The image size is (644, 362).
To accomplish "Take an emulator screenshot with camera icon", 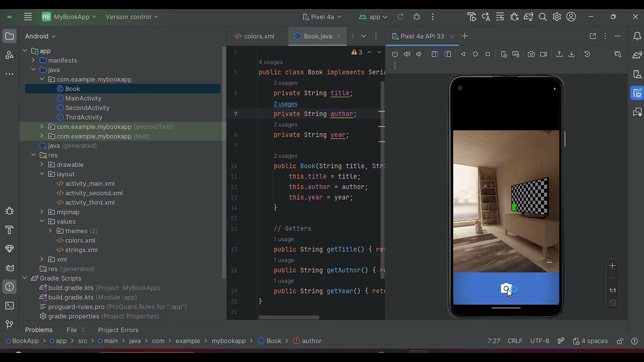I will (531, 54).
